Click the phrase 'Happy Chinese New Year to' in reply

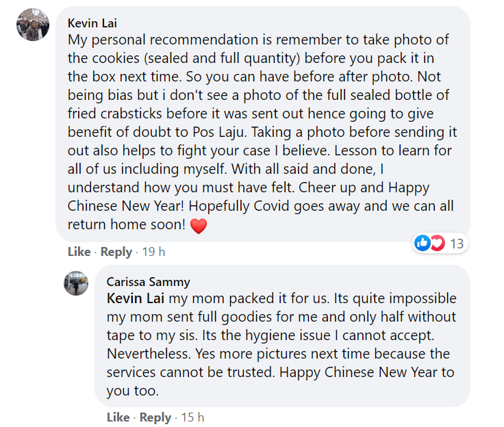(x=367, y=372)
